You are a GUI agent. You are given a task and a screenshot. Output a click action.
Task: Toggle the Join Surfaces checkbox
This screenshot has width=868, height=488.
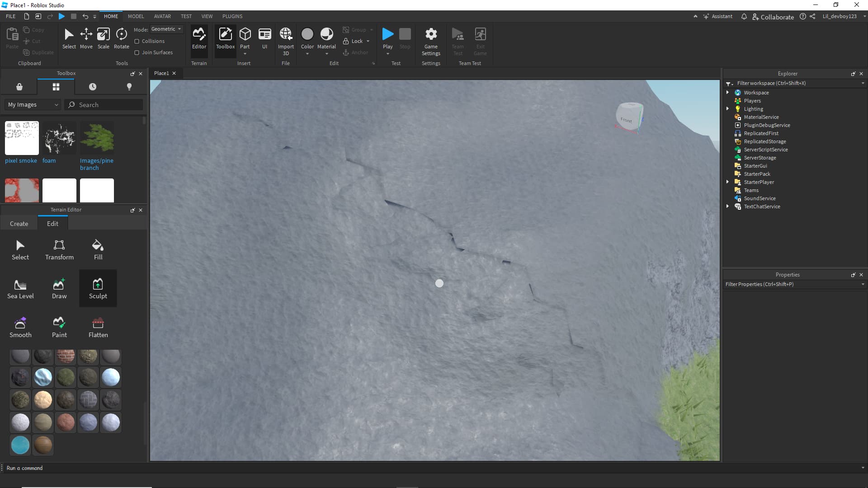tap(137, 52)
